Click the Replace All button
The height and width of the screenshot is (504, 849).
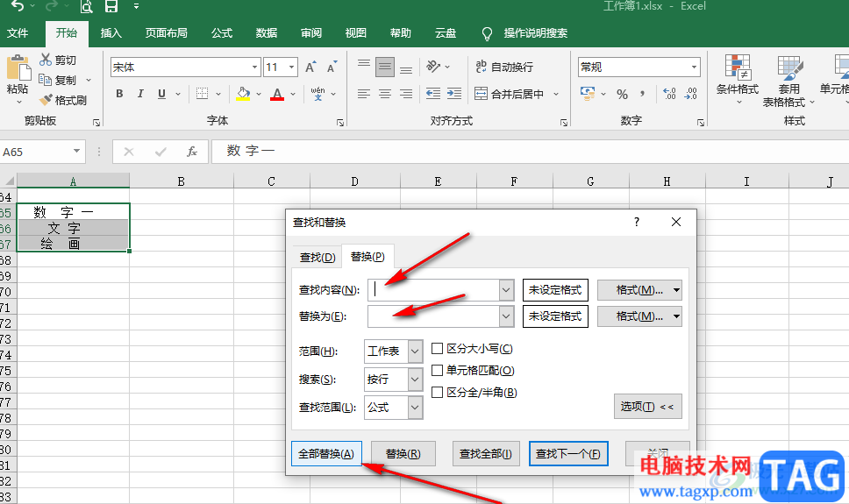[x=326, y=454]
